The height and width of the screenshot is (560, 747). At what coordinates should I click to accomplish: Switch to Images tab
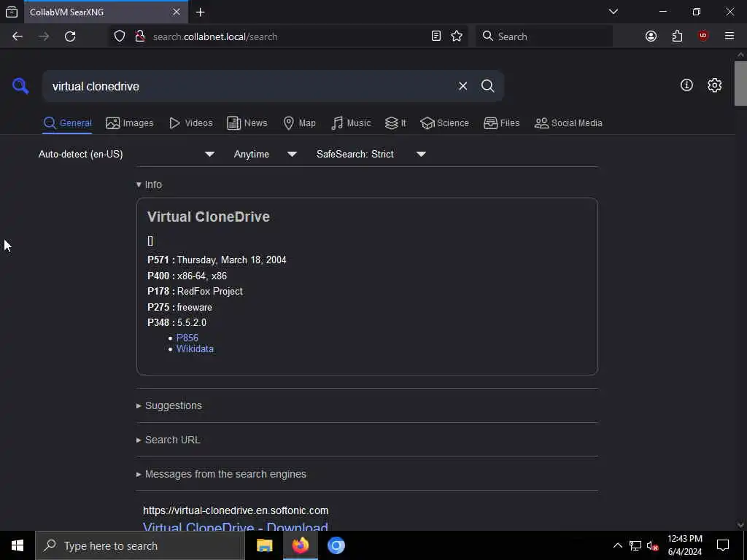pos(130,123)
